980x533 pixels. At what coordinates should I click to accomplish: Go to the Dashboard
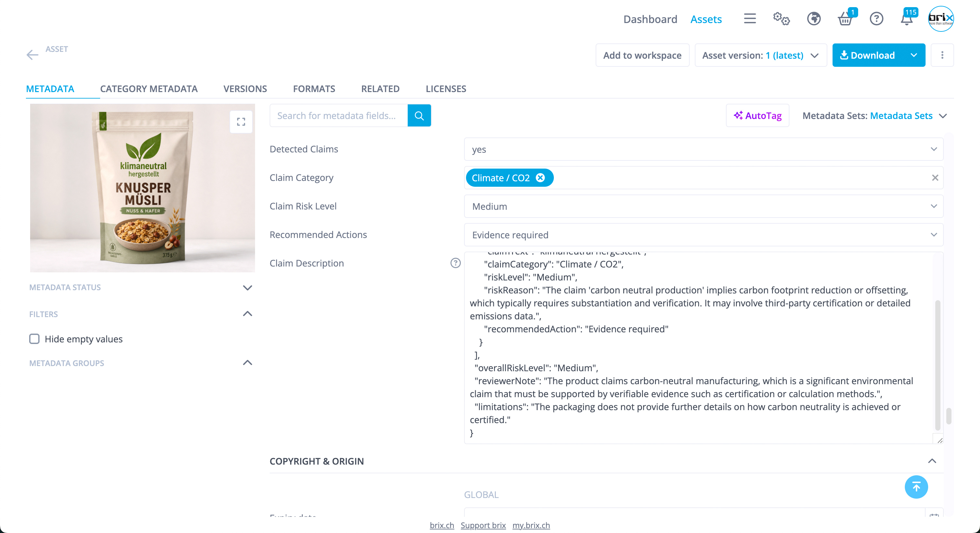pos(650,19)
